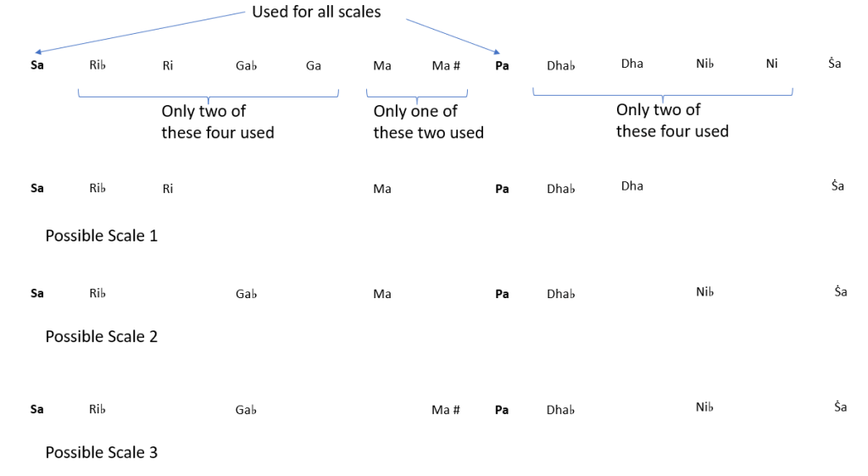The height and width of the screenshot is (476, 868).
Task: Click Ma # in the Possible Scale 3 row
Action: 446,410
